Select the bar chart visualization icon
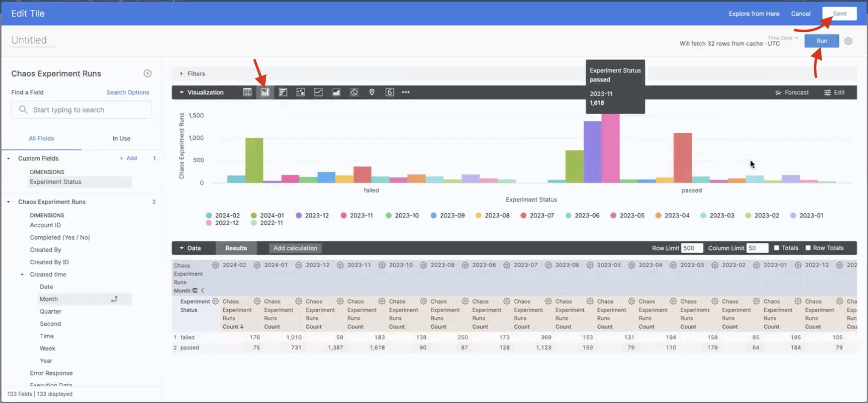Screen dimensions: 868x403 click(283, 92)
